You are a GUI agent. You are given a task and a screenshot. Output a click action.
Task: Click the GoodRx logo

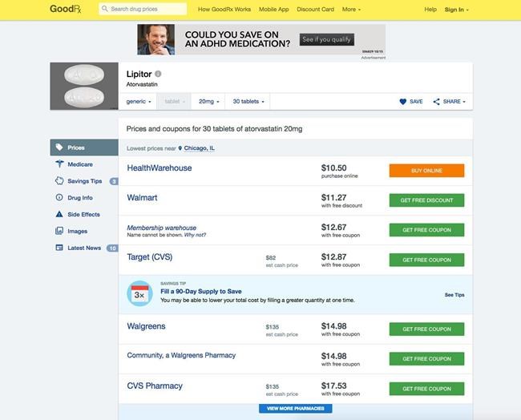tap(67, 9)
